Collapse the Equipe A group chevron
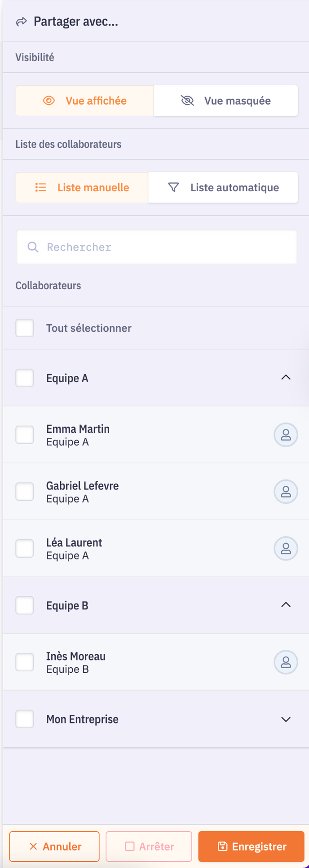Viewport: 309px width, 868px height. click(x=286, y=378)
